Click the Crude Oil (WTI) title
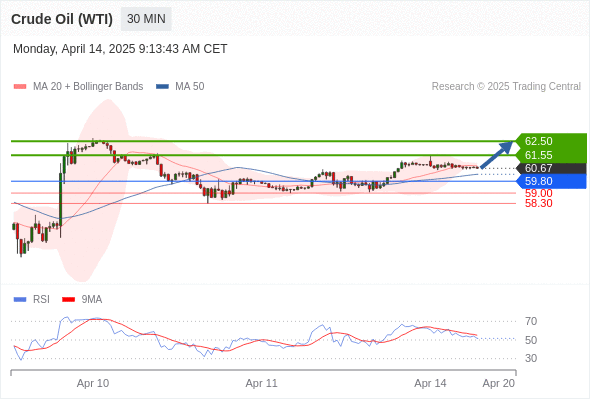 point(62,19)
